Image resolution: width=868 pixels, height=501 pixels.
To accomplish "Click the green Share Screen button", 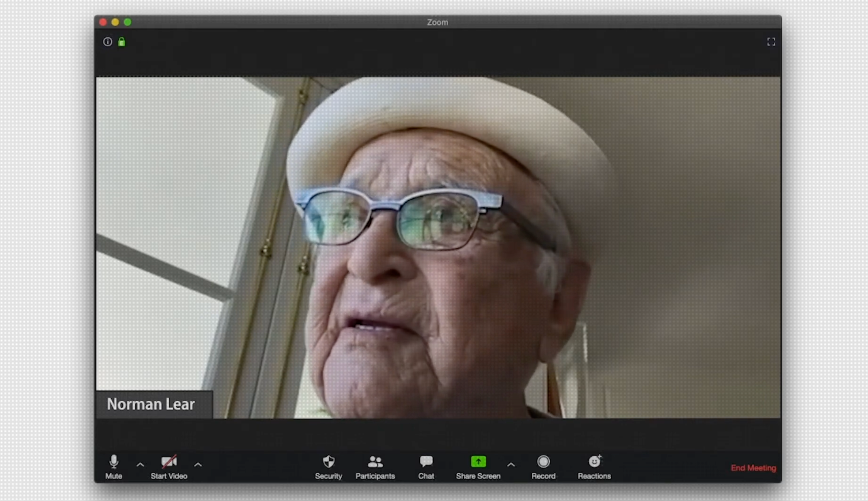I will (x=478, y=467).
